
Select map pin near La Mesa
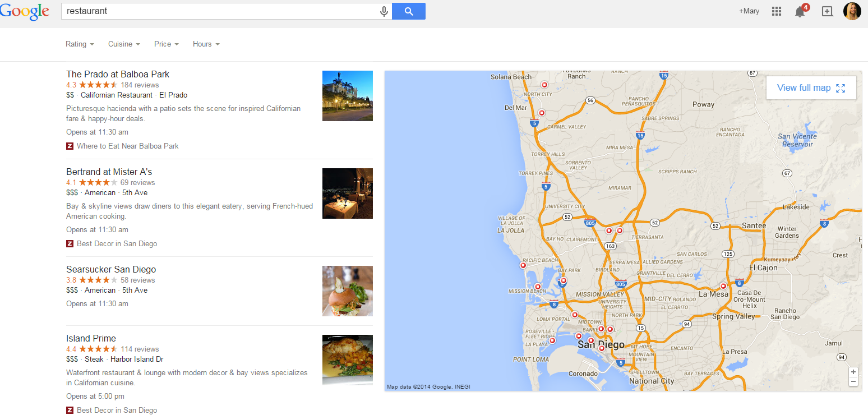723,286
